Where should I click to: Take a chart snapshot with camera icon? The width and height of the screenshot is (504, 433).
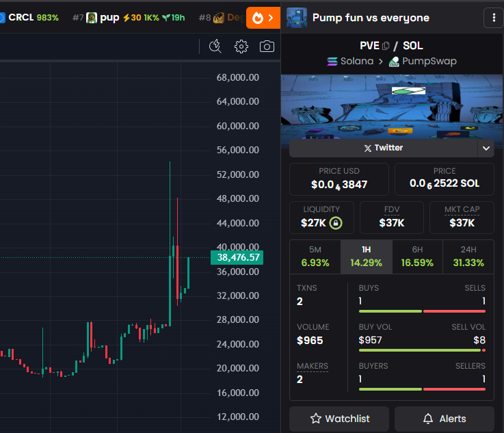[x=267, y=47]
